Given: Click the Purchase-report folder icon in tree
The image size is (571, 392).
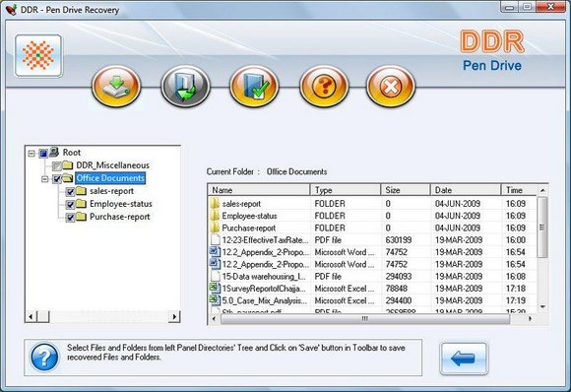Looking at the screenshot, I should (x=81, y=217).
